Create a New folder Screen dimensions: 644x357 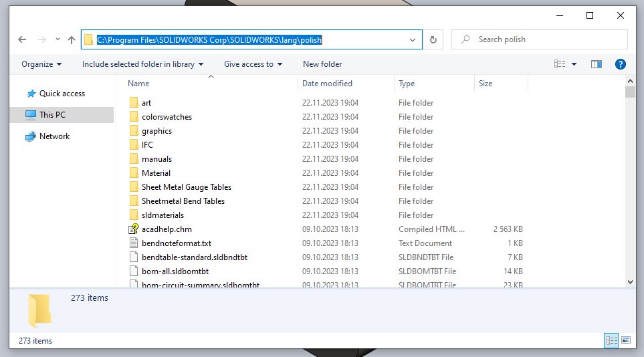click(322, 64)
